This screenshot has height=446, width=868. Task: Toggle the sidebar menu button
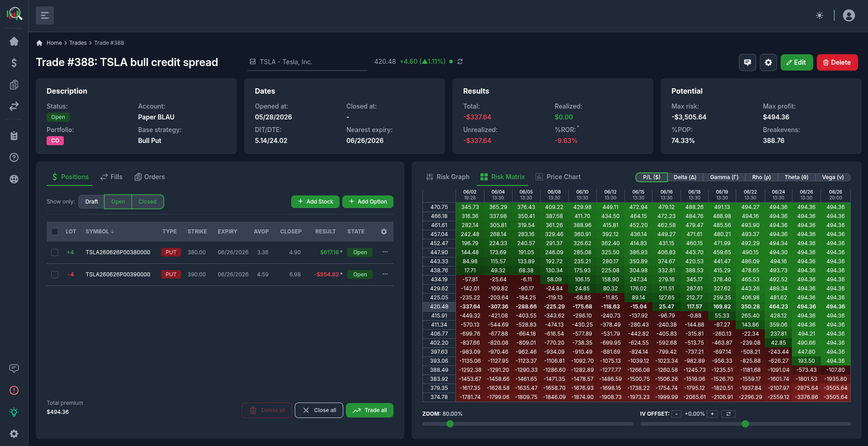[x=45, y=15]
